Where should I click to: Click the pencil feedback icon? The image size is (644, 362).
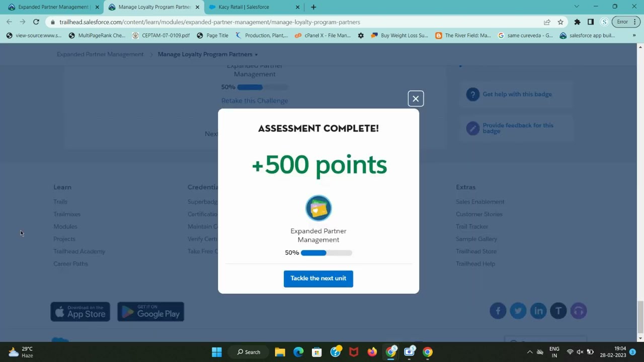473,128
